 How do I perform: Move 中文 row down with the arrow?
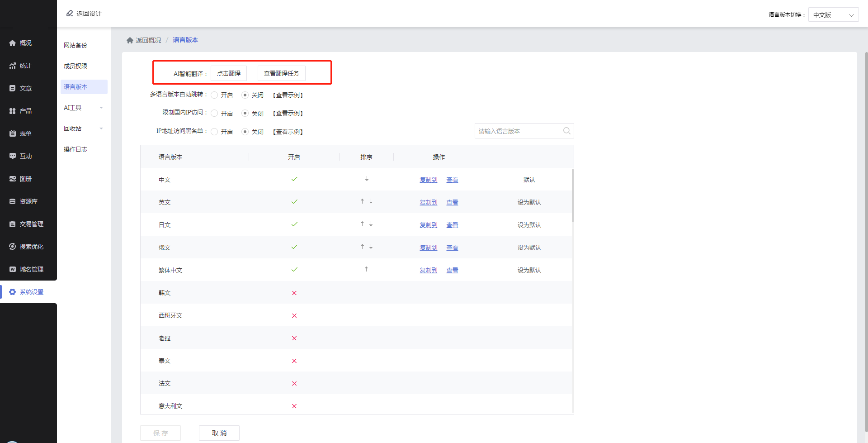367,179
